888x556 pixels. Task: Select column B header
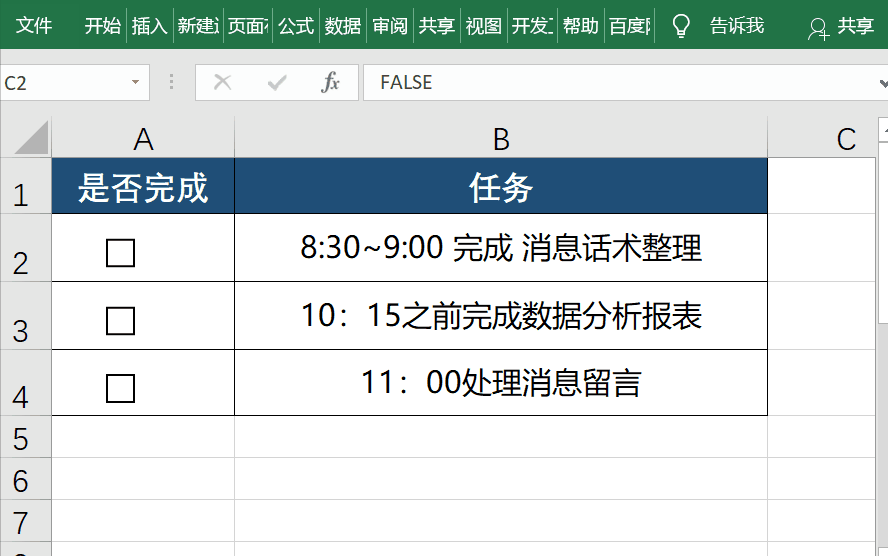click(x=501, y=138)
